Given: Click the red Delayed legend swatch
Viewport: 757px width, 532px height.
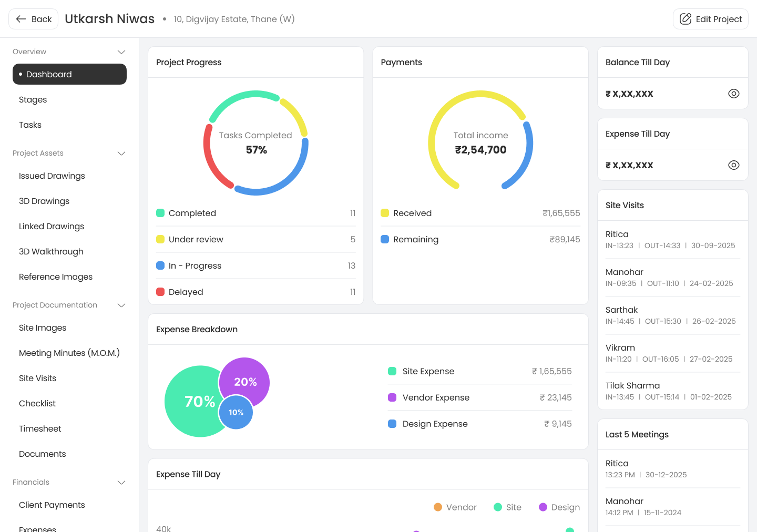Looking at the screenshot, I should pyautogui.click(x=161, y=292).
